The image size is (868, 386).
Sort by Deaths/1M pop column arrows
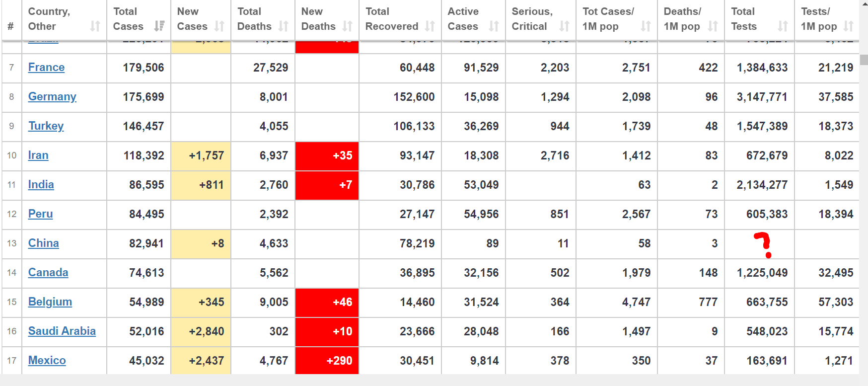pyautogui.click(x=713, y=26)
